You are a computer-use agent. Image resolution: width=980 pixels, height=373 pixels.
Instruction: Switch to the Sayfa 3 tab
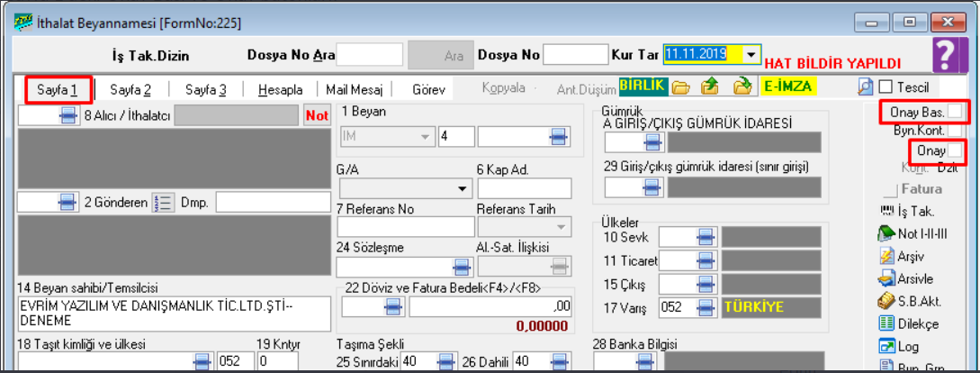[x=205, y=89]
